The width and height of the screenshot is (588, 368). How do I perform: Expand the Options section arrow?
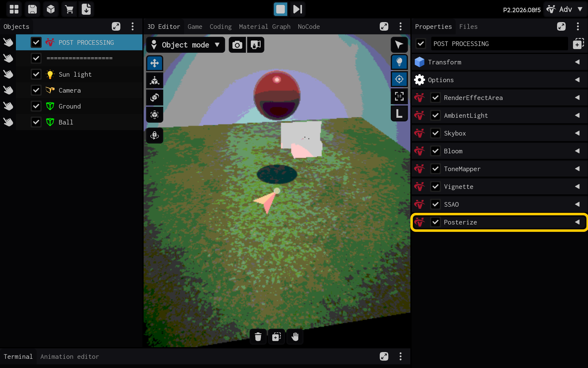(x=577, y=80)
